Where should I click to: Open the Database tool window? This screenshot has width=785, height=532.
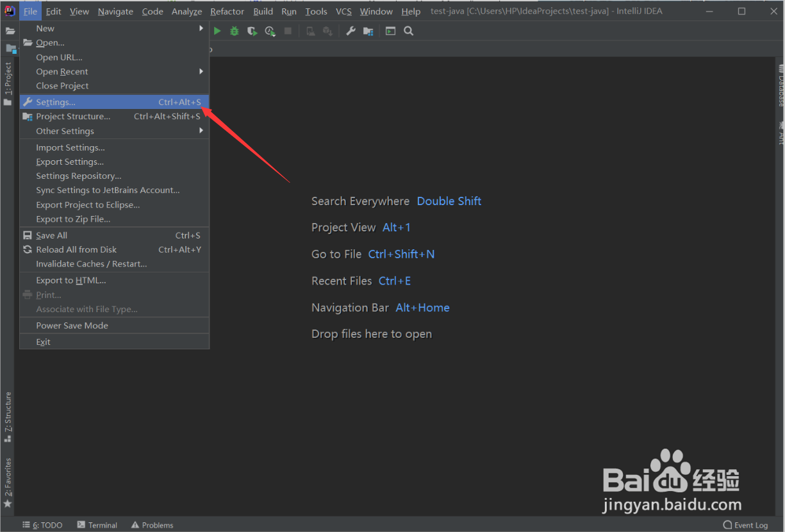780,84
